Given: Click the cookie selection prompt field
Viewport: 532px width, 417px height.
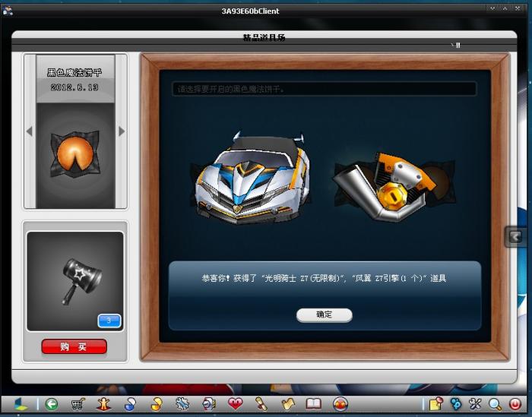Looking at the screenshot, I should pos(325,89).
